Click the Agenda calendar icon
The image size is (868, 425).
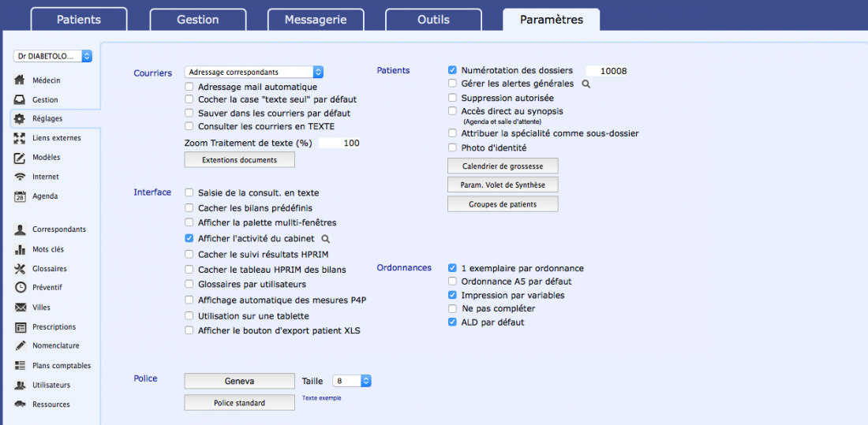20,196
